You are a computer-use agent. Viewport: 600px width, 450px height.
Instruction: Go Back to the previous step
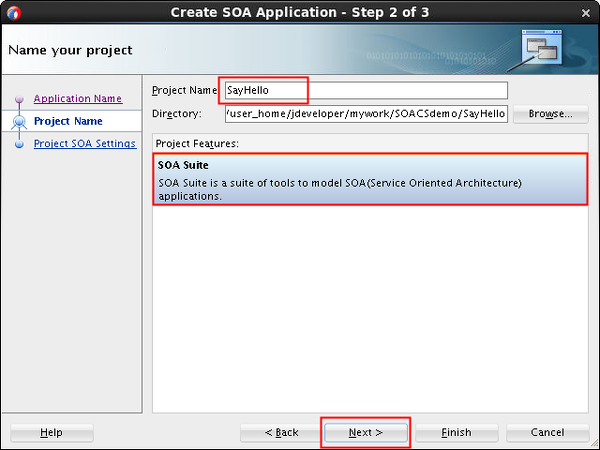[x=281, y=432]
